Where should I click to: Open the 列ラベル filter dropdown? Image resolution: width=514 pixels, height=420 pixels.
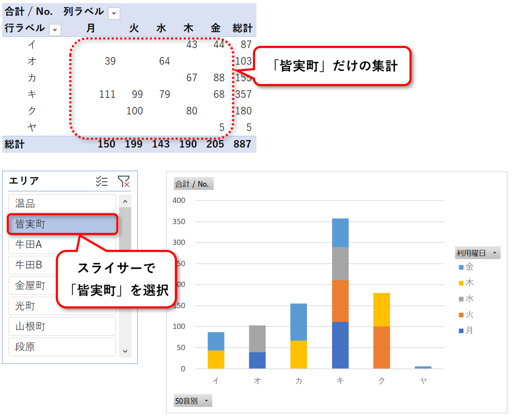tap(114, 13)
